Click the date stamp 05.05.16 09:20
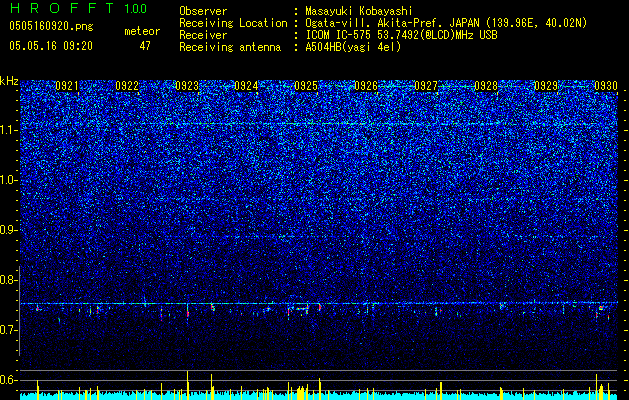 (x=51, y=46)
